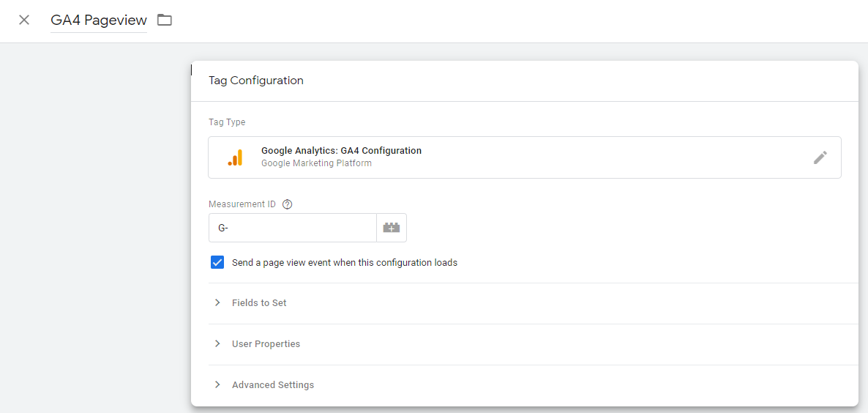The width and height of the screenshot is (868, 413).
Task: Click the "Google Marketing Platform" subtitle
Action: (x=316, y=163)
